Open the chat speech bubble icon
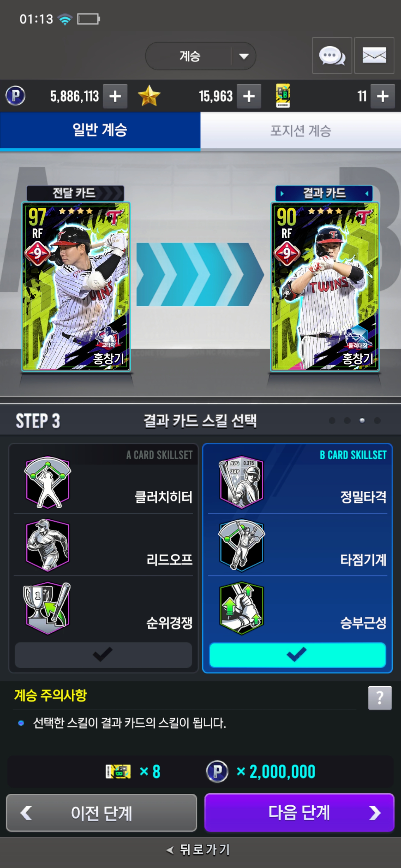The width and height of the screenshot is (401, 868). point(332,56)
